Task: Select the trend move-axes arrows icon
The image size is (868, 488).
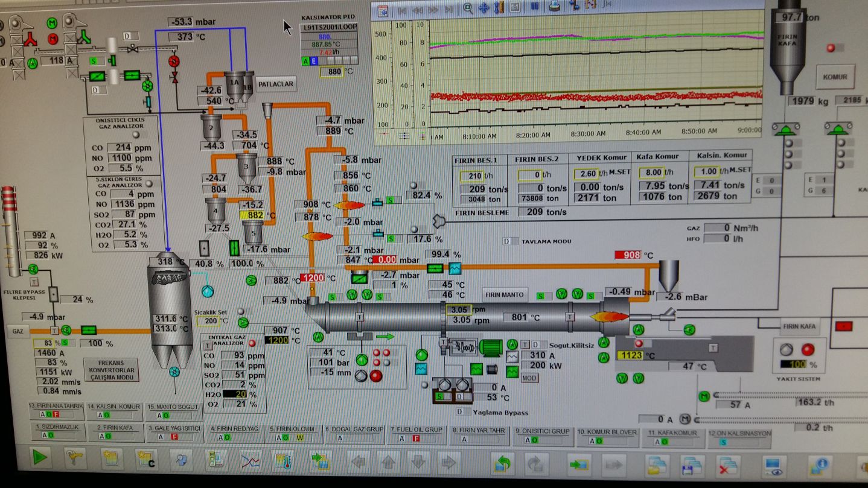Action: point(483,8)
